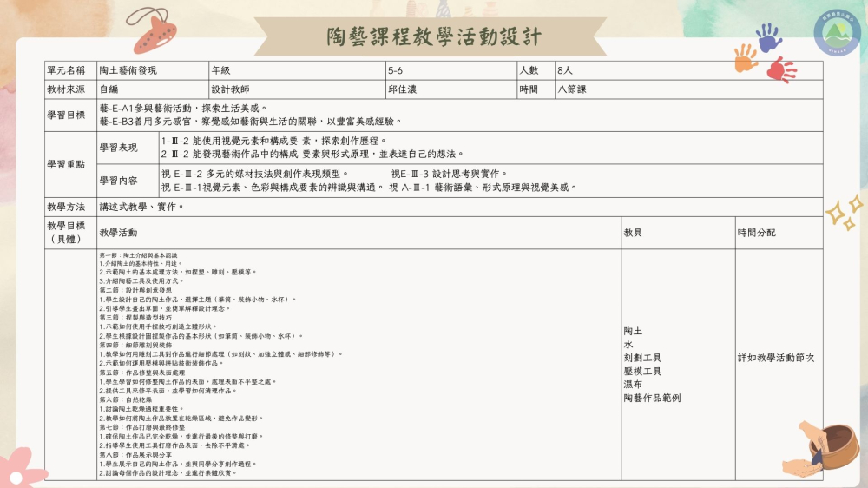Click the '設計教師' label cell
Image resolution: width=868 pixels, height=488 pixels.
point(297,89)
